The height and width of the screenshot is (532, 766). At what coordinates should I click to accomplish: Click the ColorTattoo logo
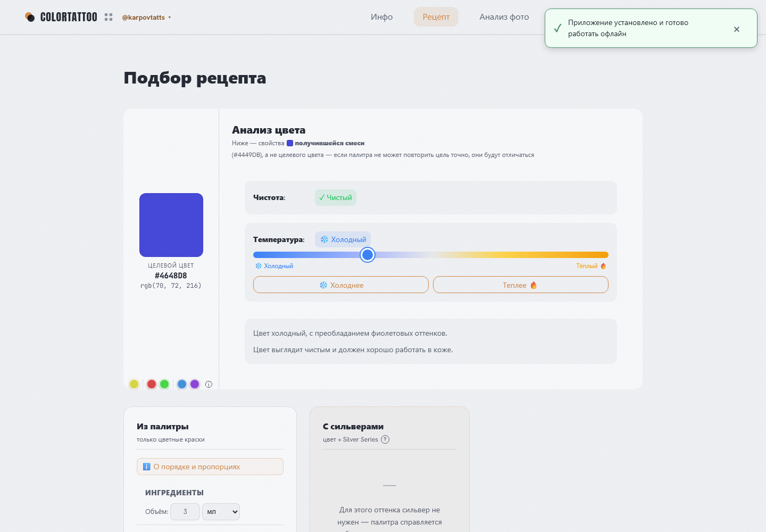pyautogui.click(x=61, y=17)
